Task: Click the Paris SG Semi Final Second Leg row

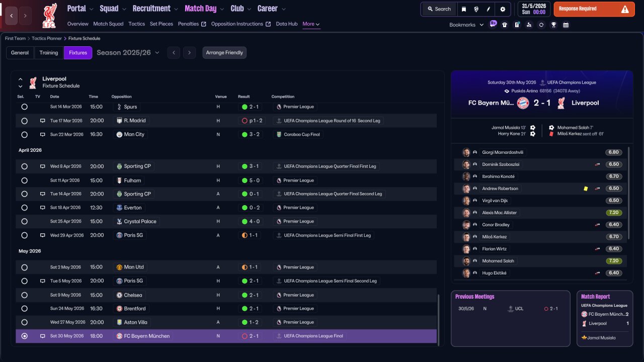Action: [226, 281]
